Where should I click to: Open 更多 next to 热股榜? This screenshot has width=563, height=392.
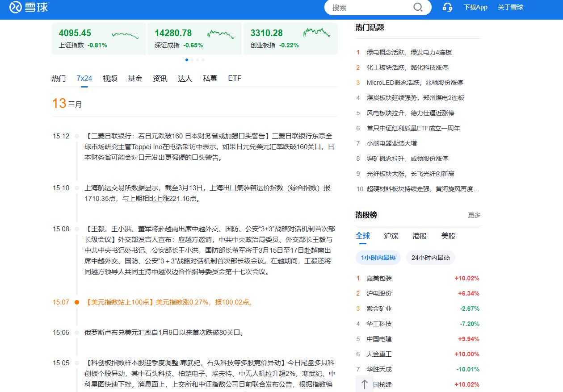[474, 215]
